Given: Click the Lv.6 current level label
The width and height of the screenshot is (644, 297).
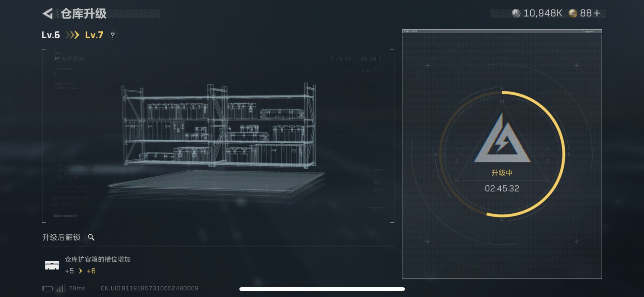Looking at the screenshot, I should [x=51, y=35].
